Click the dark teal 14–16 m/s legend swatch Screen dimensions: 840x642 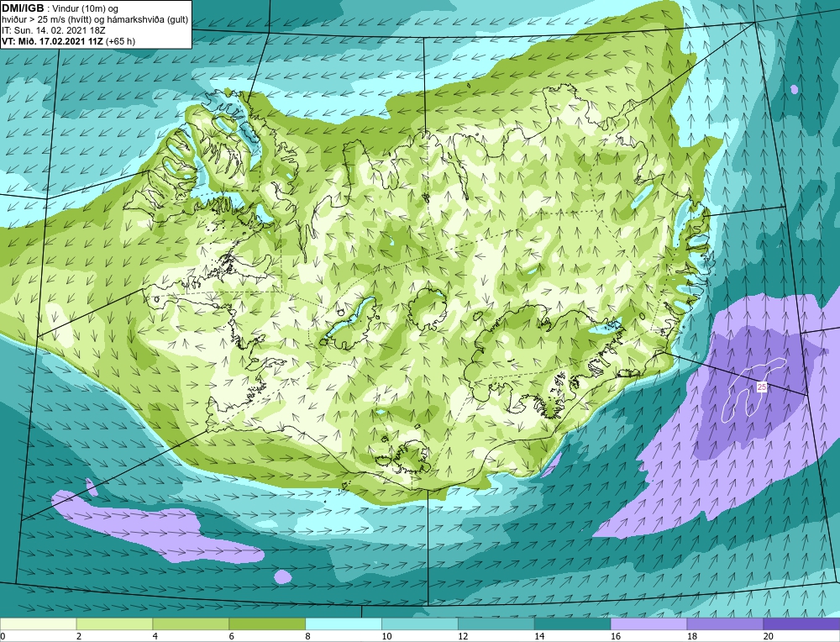coord(573,624)
